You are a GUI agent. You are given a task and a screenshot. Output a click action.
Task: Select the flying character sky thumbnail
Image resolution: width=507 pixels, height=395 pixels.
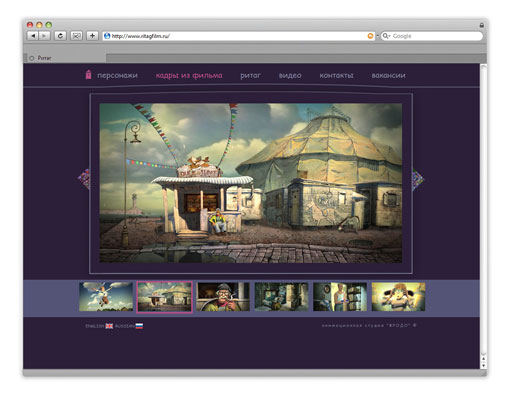(106, 297)
